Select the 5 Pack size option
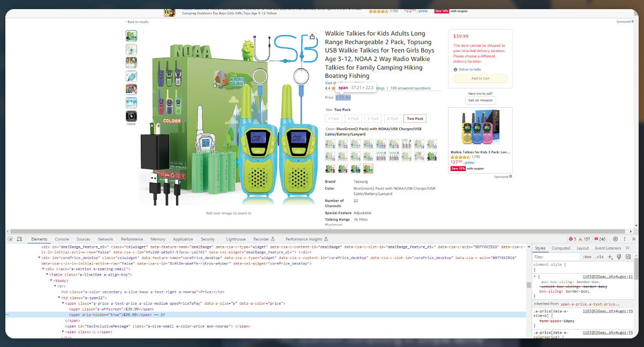This screenshot has height=347, width=644. coord(373,119)
